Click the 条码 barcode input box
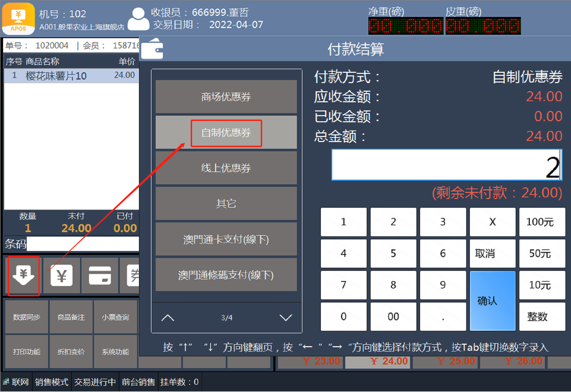 83,244
